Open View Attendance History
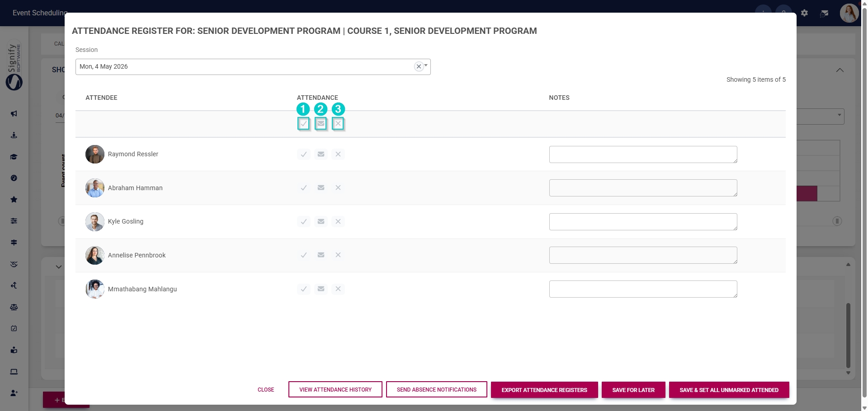The height and width of the screenshot is (411, 868). 335,390
